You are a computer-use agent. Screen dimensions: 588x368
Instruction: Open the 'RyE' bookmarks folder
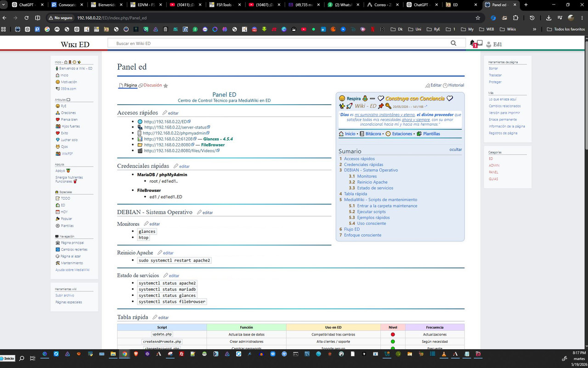click(x=433, y=29)
